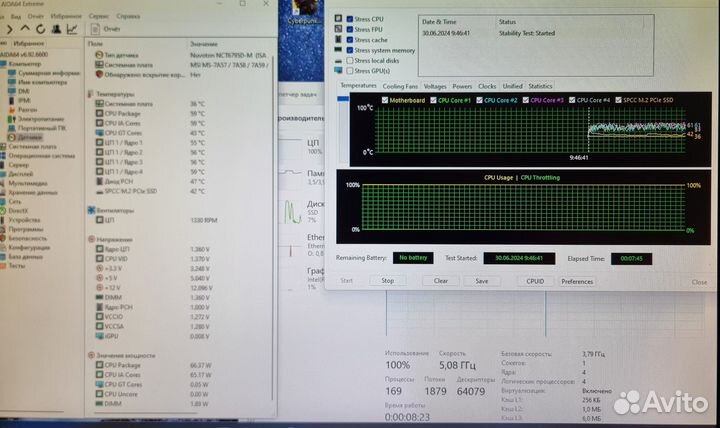The width and height of the screenshot is (720, 428).
Task: Toggle the SPCC M.2 PCIe SSD graph checkbox
Action: [619, 100]
